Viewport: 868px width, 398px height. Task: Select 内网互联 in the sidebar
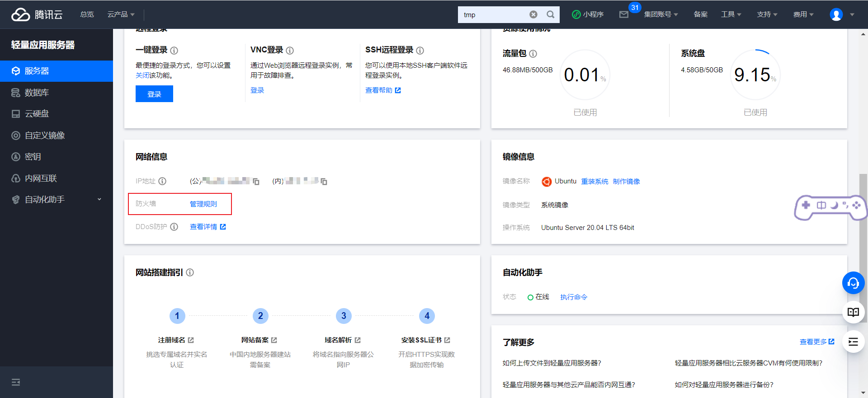click(57, 178)
